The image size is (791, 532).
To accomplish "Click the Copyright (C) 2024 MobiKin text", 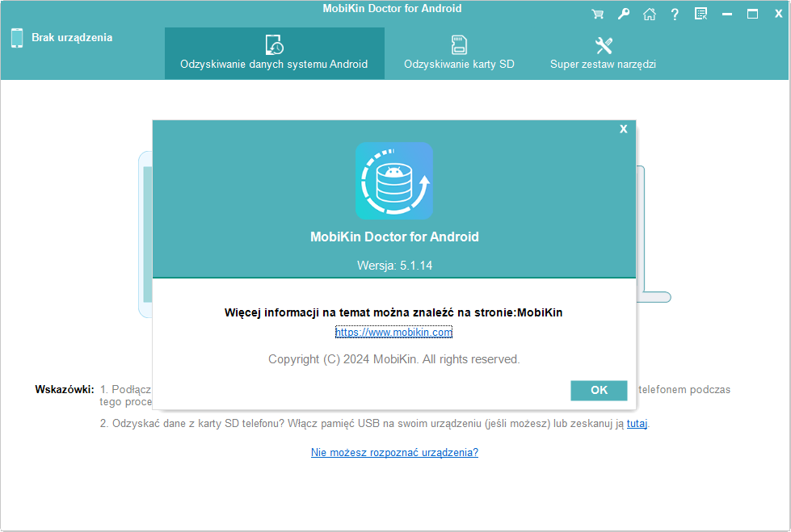I will [394, 359].
